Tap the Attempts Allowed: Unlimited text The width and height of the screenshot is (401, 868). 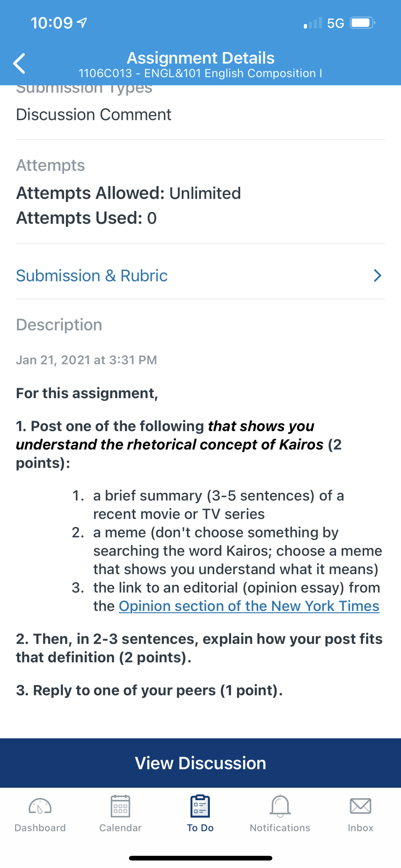(x=128, y=193)
